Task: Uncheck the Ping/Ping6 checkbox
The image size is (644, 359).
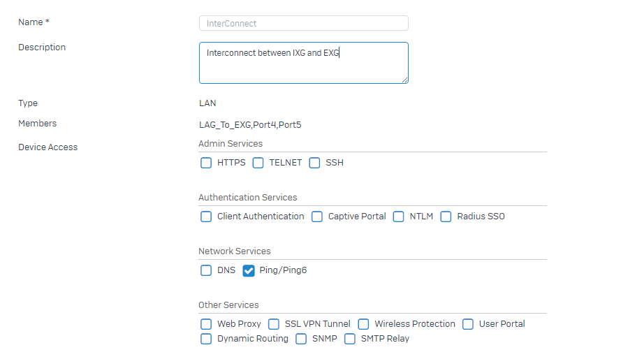Action: coord(249,271)
